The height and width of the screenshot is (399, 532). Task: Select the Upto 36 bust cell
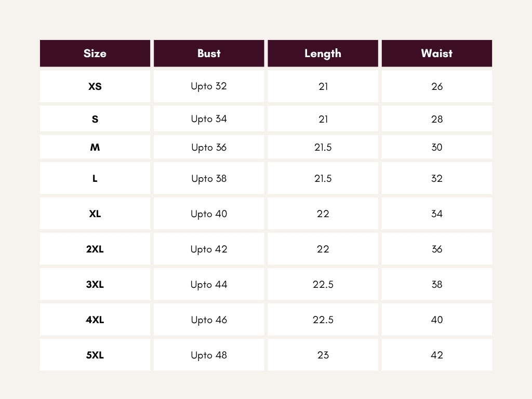click(209, 147)
